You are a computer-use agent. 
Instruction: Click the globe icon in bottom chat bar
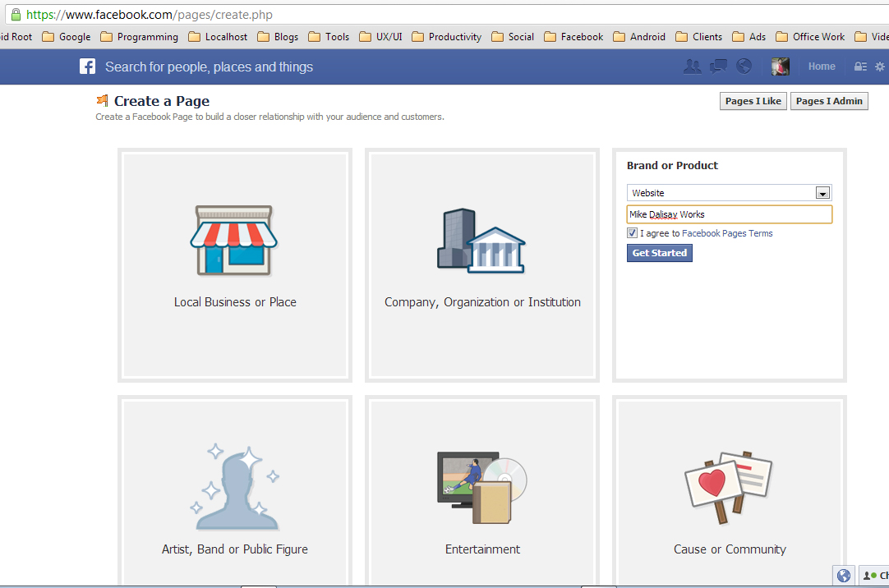[844, 576]
